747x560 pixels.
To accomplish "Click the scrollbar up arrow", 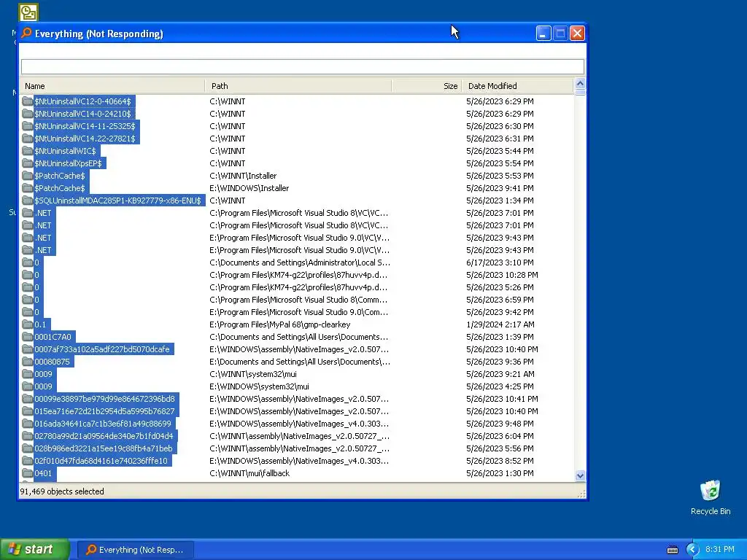I will point(580,83).
